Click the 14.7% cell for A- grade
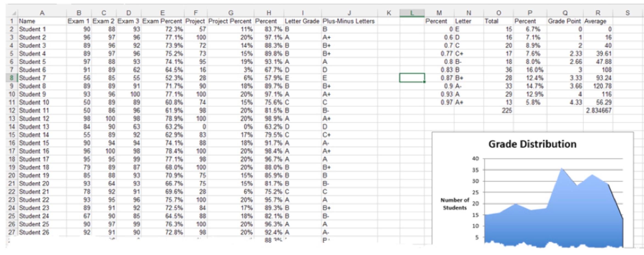Viewport: 644px width, 255px height. coord(530,86)
